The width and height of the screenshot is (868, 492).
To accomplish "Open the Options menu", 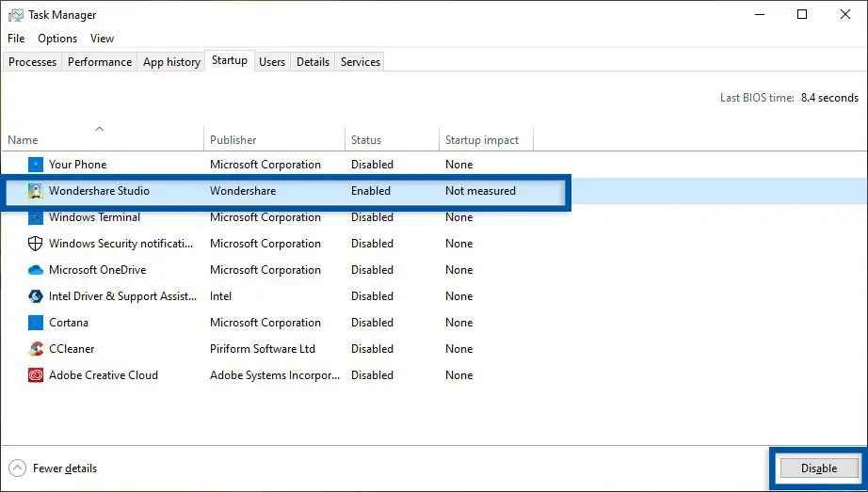I will tap(57, 39).
